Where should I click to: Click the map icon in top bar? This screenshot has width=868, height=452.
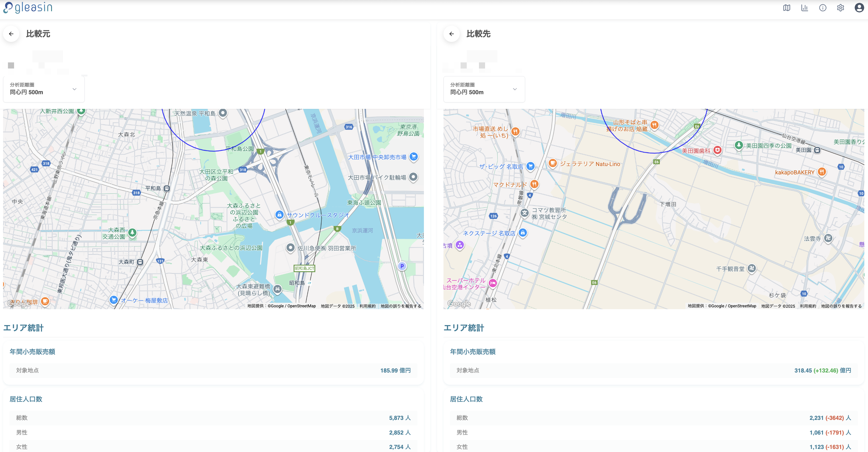786,8
